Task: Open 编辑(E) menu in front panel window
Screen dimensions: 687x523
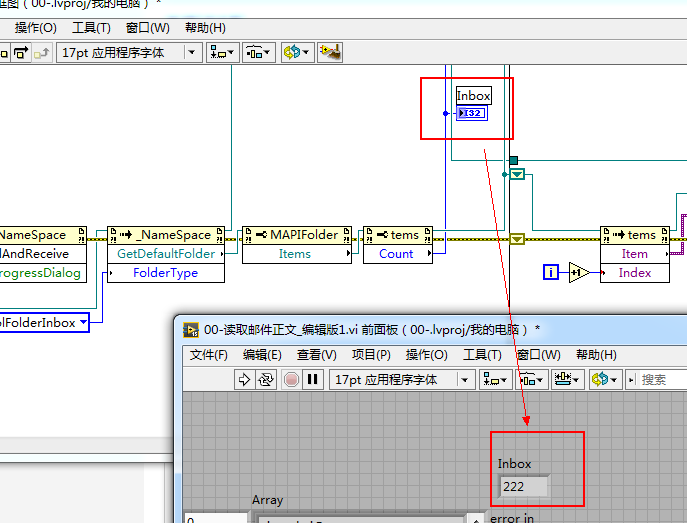Action: click(262, 354)
